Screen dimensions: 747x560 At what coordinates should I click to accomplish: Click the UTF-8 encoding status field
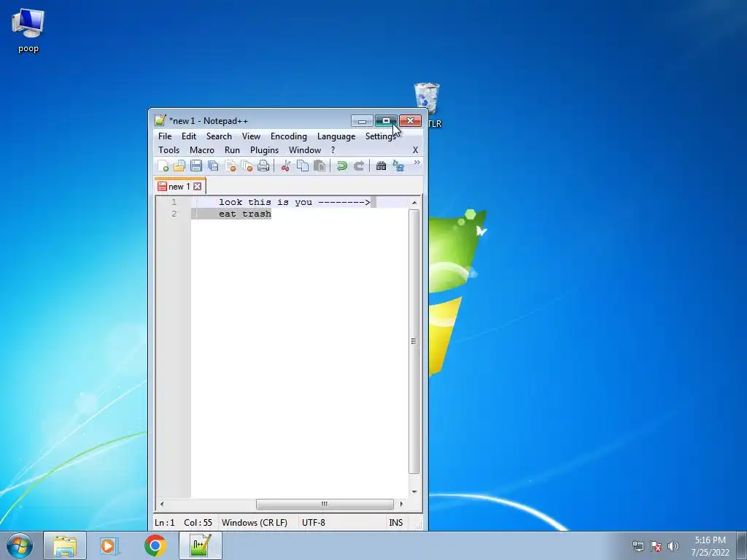pyautogui.click(x=314, y=522)
